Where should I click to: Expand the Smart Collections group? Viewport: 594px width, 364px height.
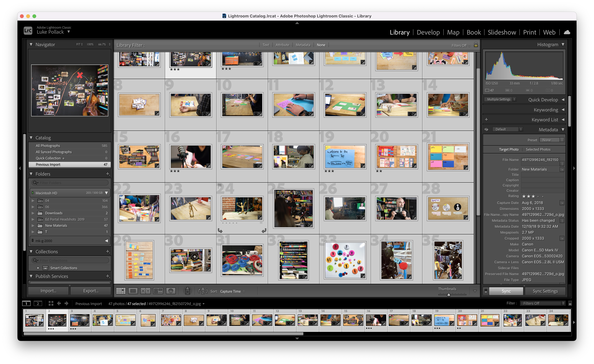click(x=38, y=268)
